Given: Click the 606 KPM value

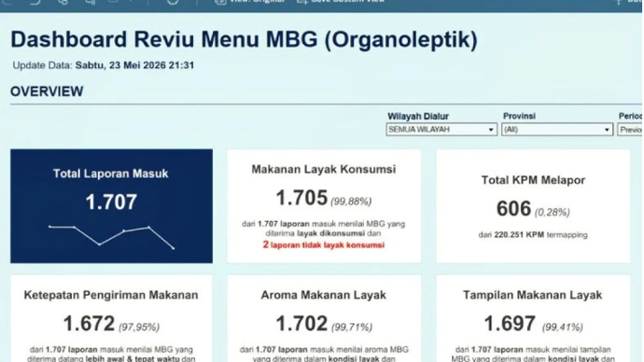Looking at the screenshot, I should point(514,208).
